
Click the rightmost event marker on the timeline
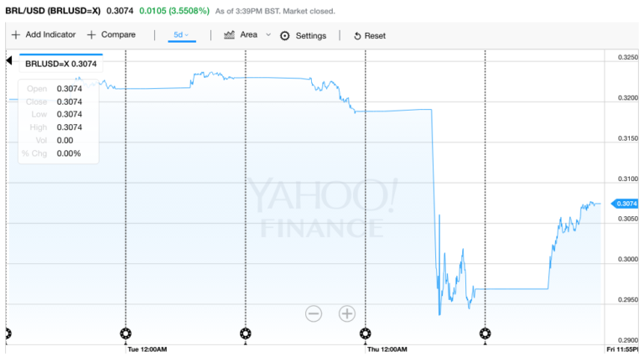tap(486, 334)
